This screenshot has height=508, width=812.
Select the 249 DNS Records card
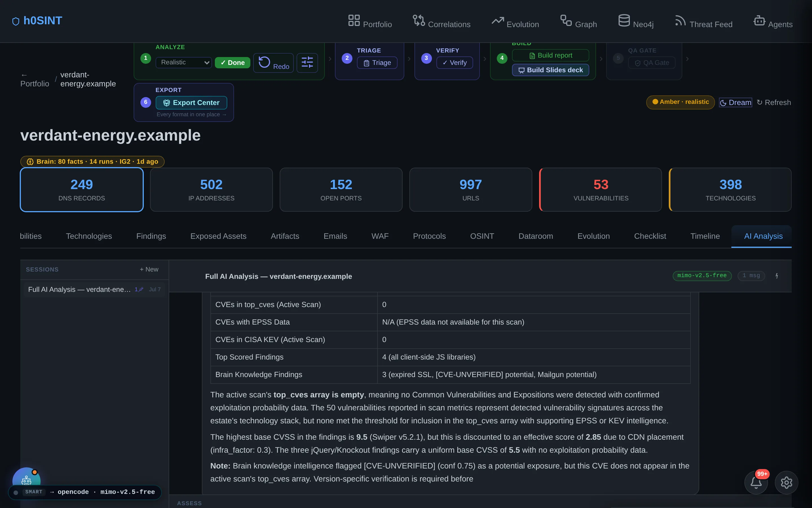(81, 189)
